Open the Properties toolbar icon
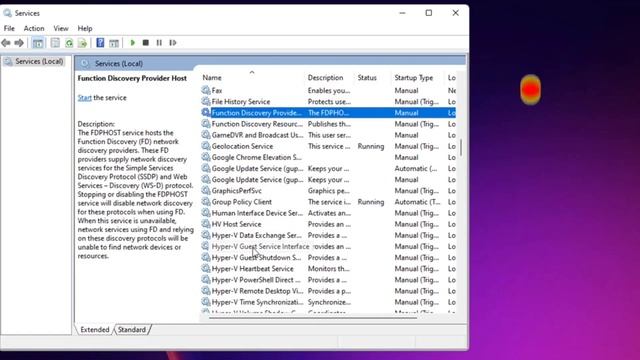The image size is (640, 360). pyautogui.click(x=55, y=43)
